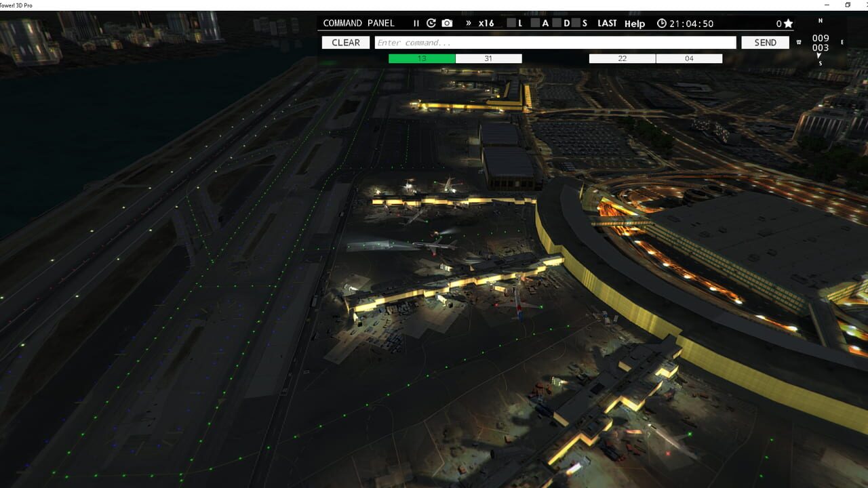Take a screenshot with the camera icon

[x=447, y=23]
